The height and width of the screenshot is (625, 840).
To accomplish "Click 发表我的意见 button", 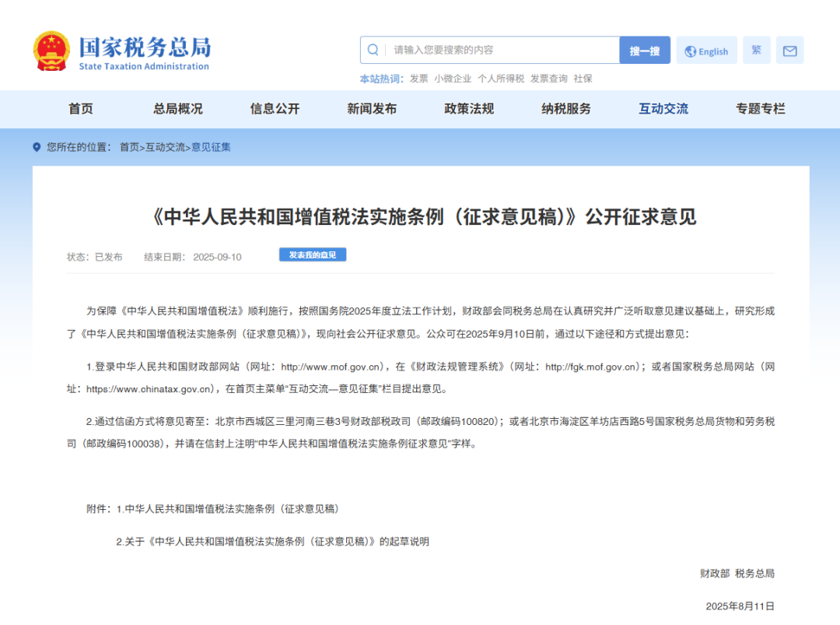I will (x=313, y=255).
